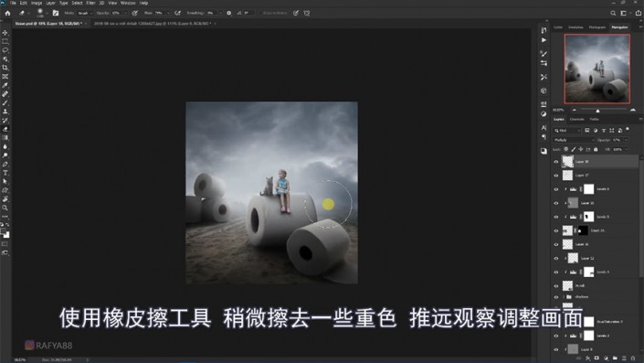The width and height of the screenshot is (644, 363).
Task: Select the Gradient tool
Action: 5,138
